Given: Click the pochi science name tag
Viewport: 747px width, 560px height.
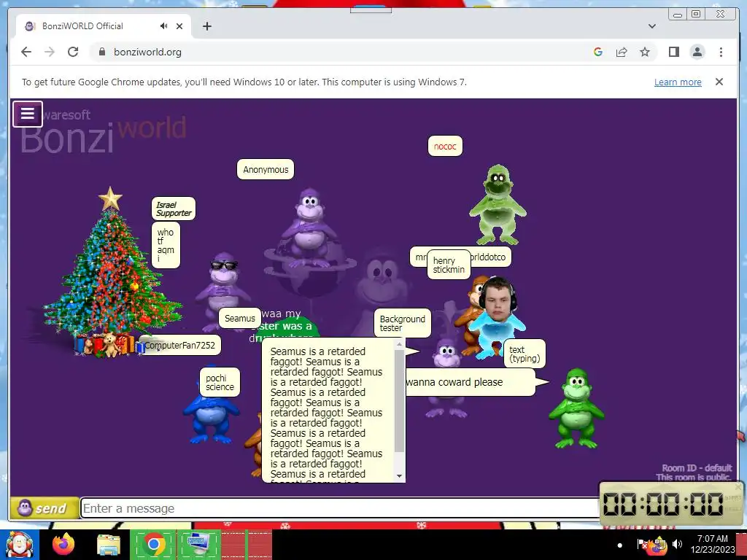Looking at the screenshot, I should pos(220,382).
